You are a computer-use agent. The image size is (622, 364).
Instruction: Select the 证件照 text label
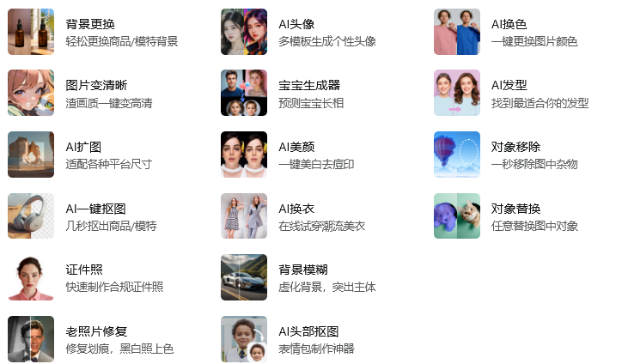[x=84, y=270]
